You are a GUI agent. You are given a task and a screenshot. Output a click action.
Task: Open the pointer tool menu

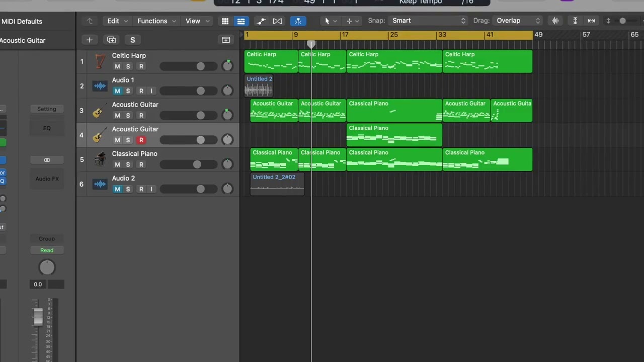click(330, 21)
